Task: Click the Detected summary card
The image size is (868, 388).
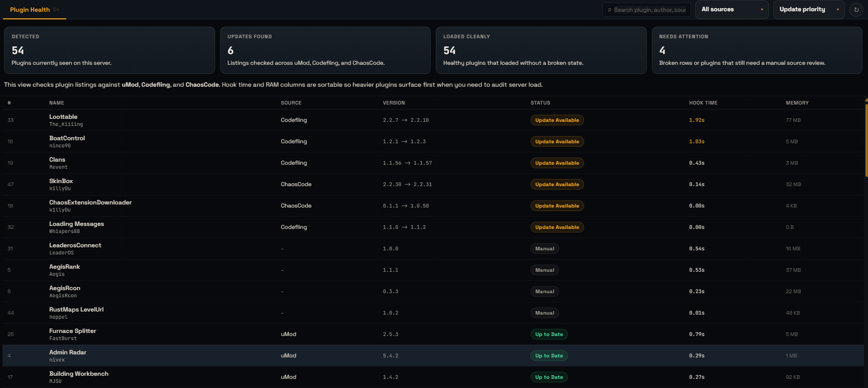Action: pos(109,50)
